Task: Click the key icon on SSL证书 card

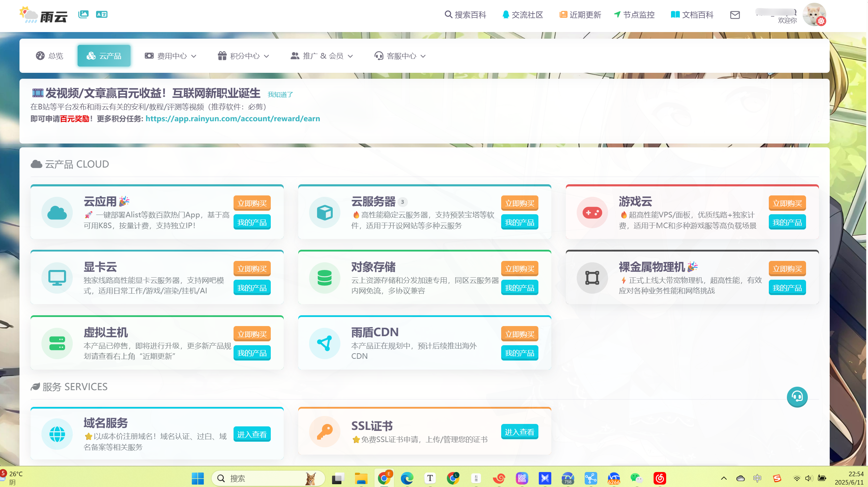Action: [324, 431]
